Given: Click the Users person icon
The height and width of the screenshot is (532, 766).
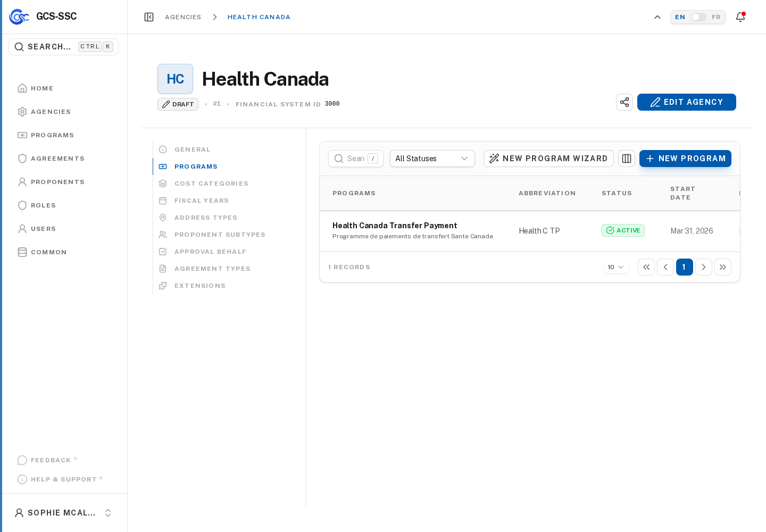Looking at the screenshot, I should [22, 229].
